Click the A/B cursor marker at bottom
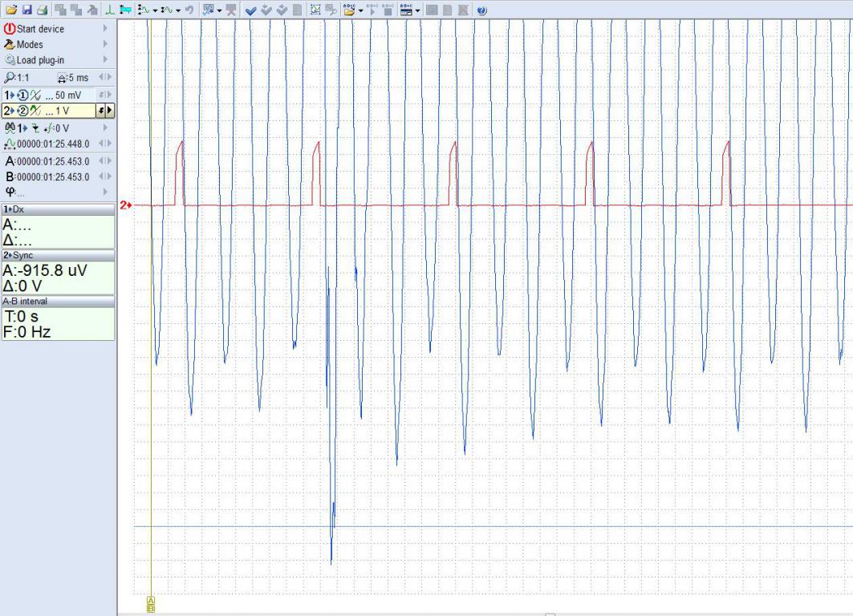This screenshot has height=616, width=853. click(151, 604)
